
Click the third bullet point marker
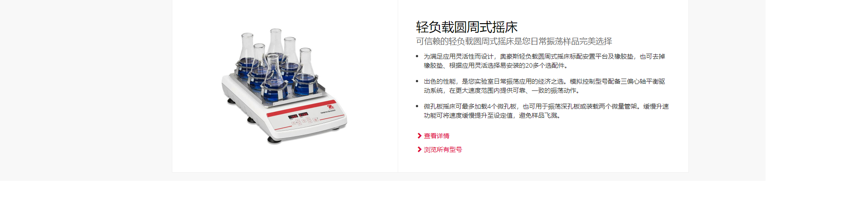[x=417, y=106]
